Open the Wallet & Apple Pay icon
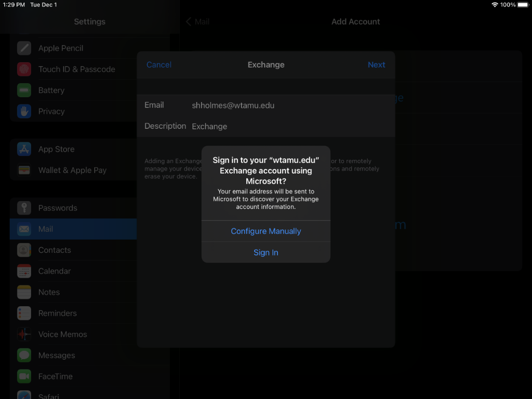The height and width of the screenshot is (399, 532). click(x=24, y=170)
